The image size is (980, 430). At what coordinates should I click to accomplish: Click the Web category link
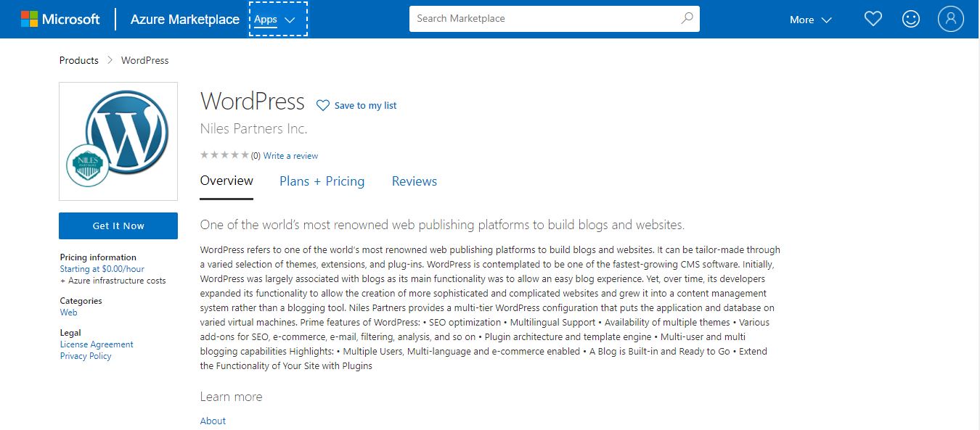[68, 313]
